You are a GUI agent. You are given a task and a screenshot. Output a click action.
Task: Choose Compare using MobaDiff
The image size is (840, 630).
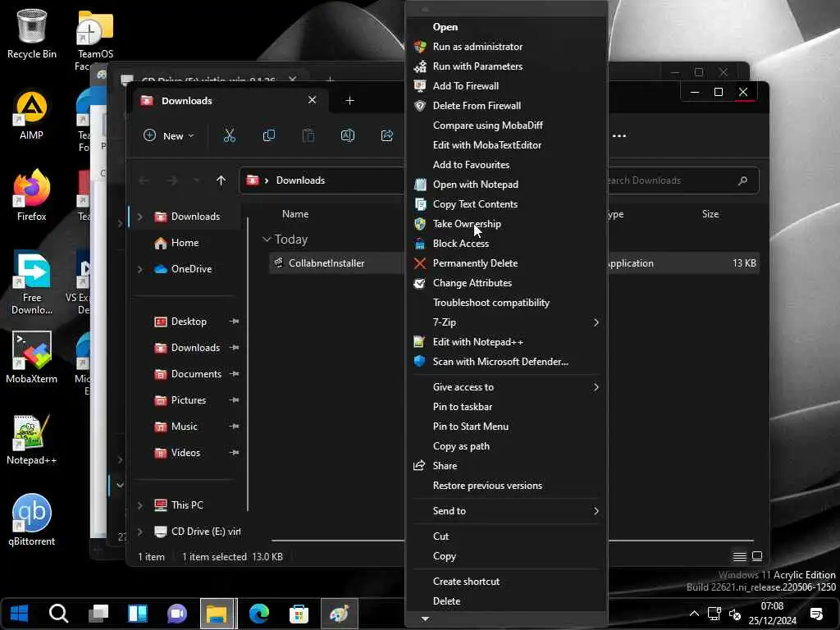pyautogui.click(x=506, y=126)
